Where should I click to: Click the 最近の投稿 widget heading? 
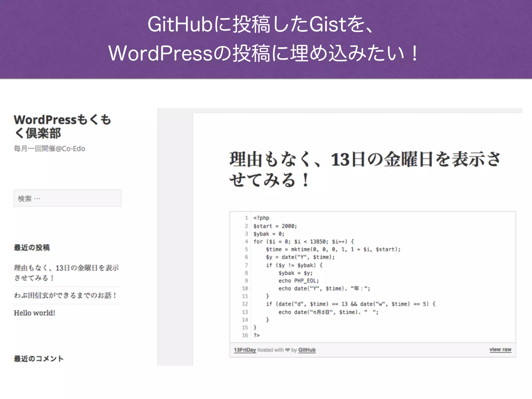(32, 248)
